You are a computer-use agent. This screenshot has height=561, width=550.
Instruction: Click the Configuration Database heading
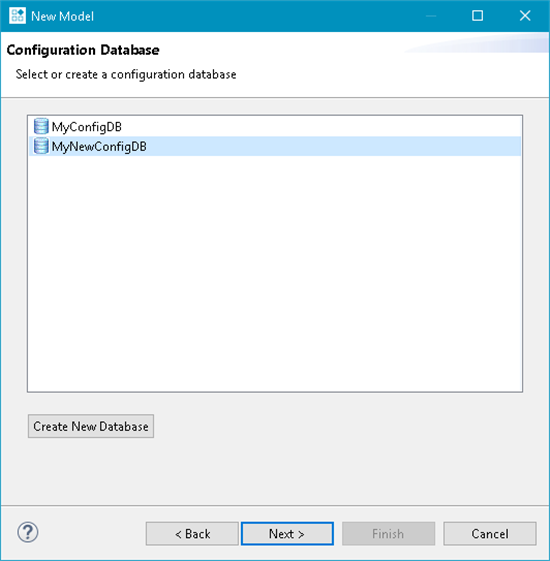(83, 50)
